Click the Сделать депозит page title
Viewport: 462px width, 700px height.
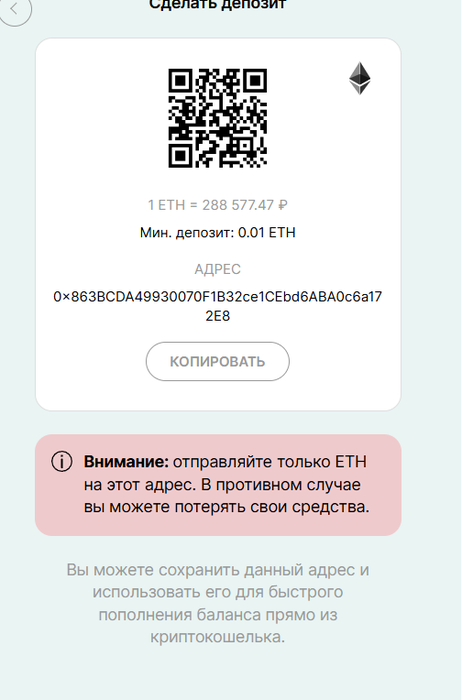[217, 5]
